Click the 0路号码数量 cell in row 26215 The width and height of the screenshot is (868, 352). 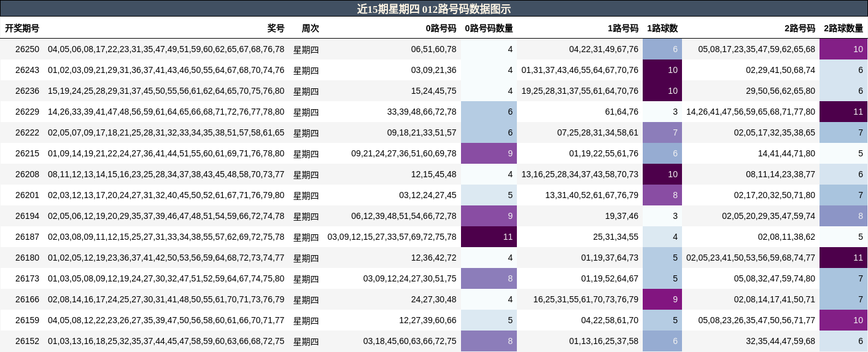click(x=489, y=153)
